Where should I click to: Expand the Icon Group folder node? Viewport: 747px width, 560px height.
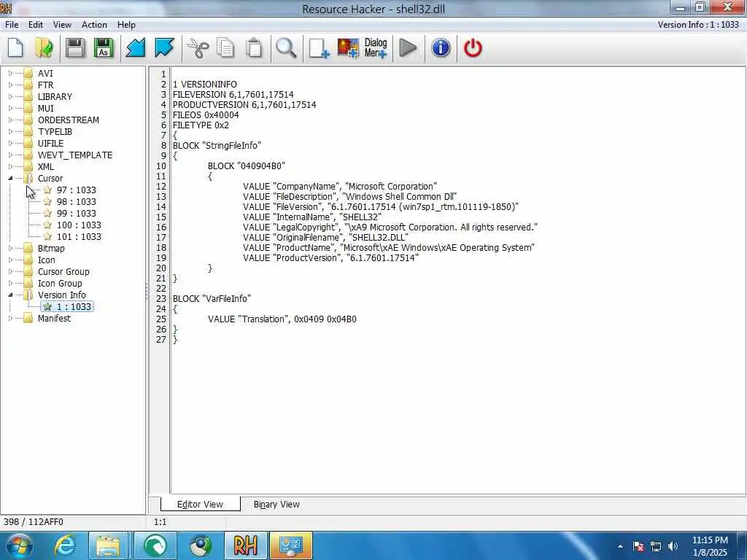point(10,284)
